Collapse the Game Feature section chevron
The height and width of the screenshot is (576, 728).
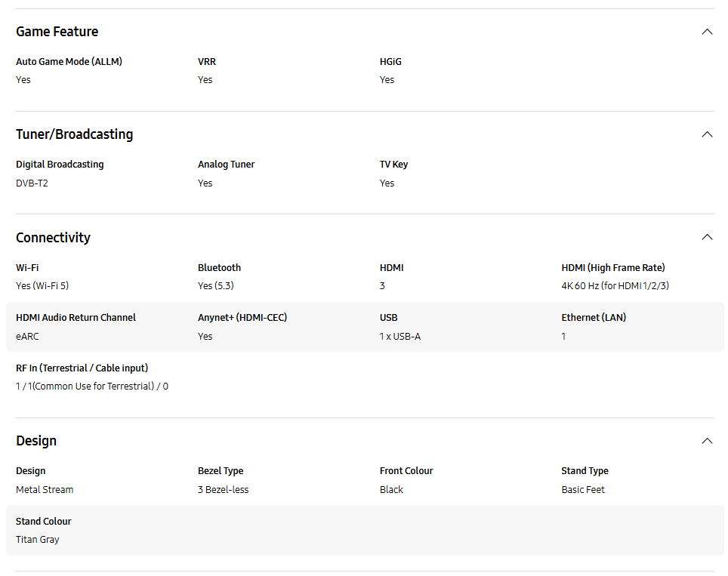(x=707, y=32)
